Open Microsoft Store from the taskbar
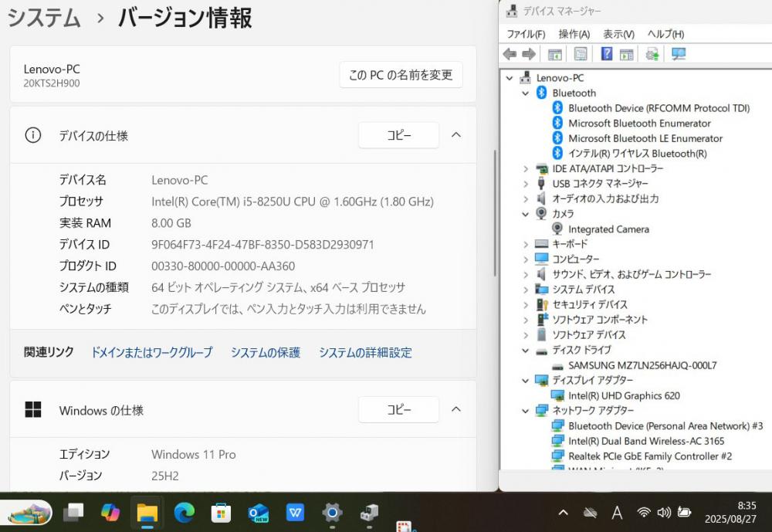This screenshot has height=532, width=772. tap(221, 513)
